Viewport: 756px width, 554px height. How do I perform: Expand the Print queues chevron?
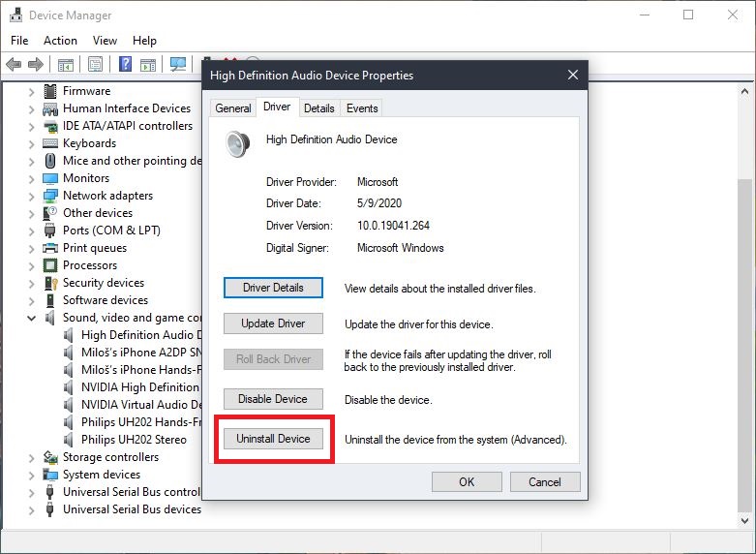pos(31,249)
